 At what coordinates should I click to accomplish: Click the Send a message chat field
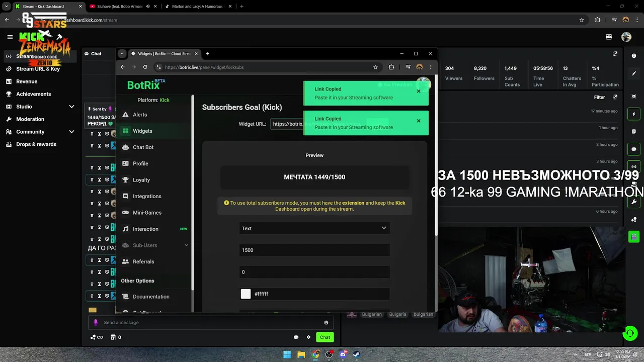(210, 322)
